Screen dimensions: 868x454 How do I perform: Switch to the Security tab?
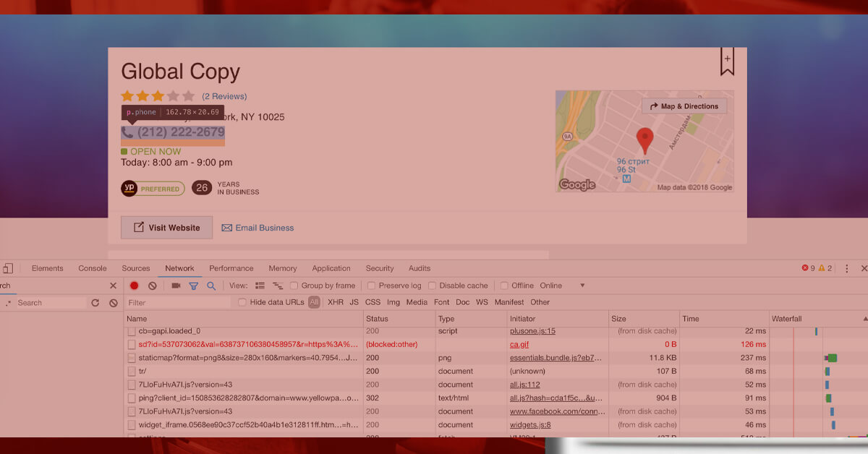(x=380, y=268)
